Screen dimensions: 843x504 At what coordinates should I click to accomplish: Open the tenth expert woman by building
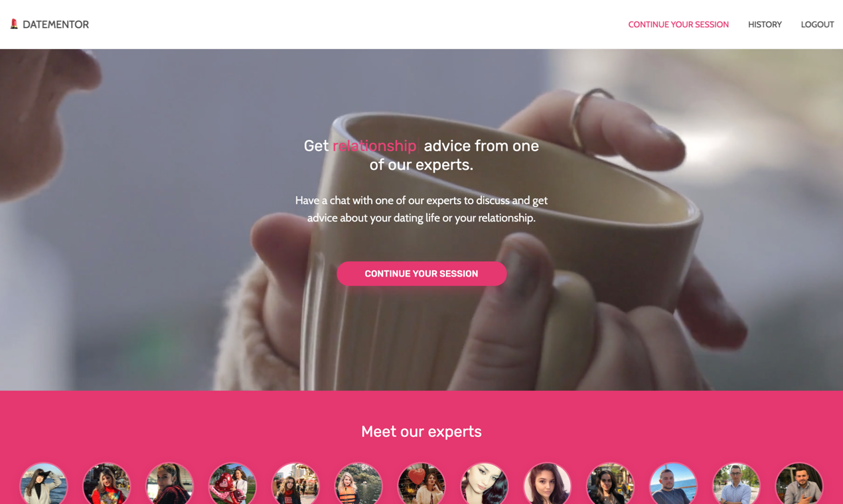pyautogui.click(x=611, y=484)
